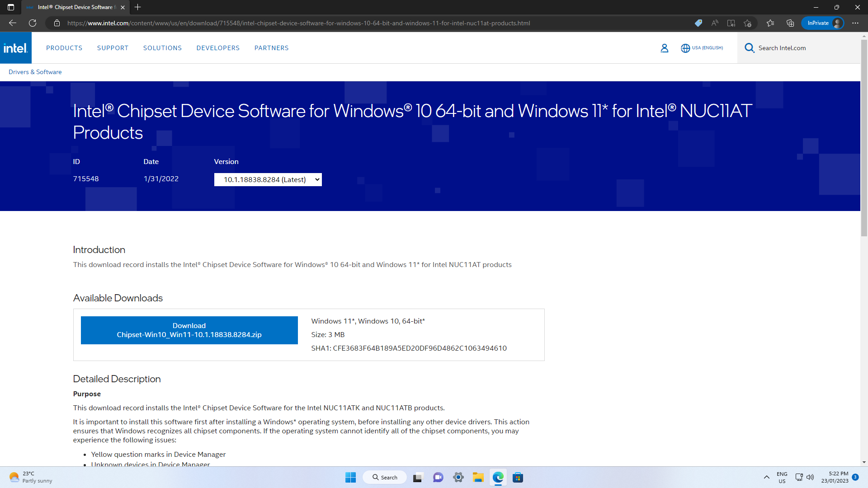This screenshot has width=868, height=488.
Task: Click the ID value 715548
Action: click(x=86, y=179)
